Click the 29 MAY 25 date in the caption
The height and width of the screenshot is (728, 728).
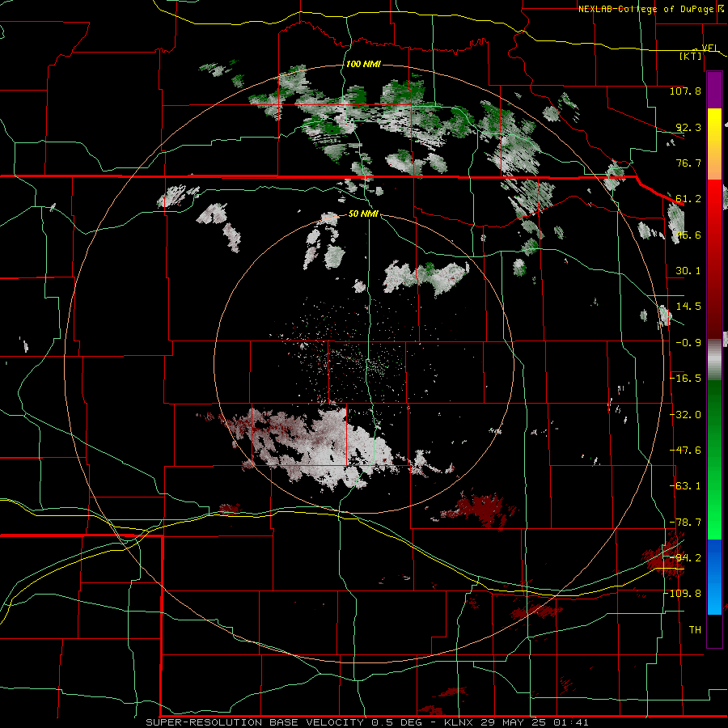(x=514, y=723)
